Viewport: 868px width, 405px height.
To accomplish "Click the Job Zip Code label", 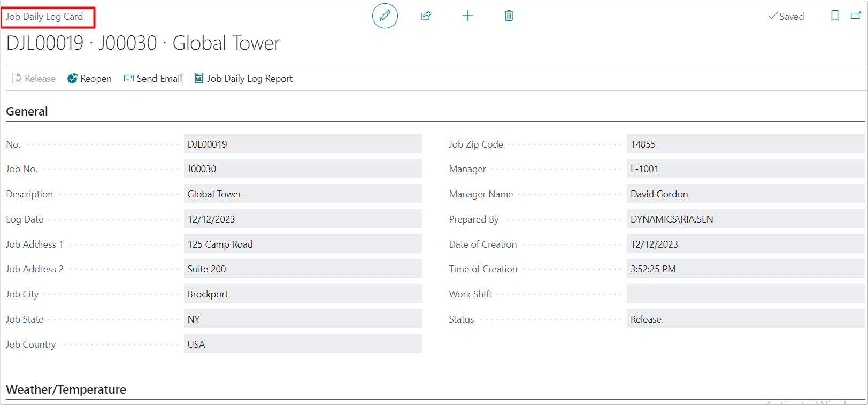I will pyautogui.click(x=476, y=144).
